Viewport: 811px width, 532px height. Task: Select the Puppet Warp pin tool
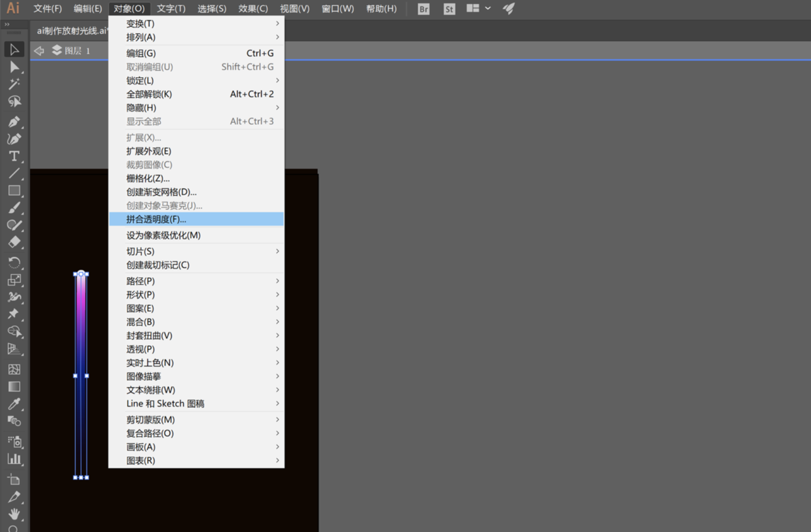click(x=14, y=314)
